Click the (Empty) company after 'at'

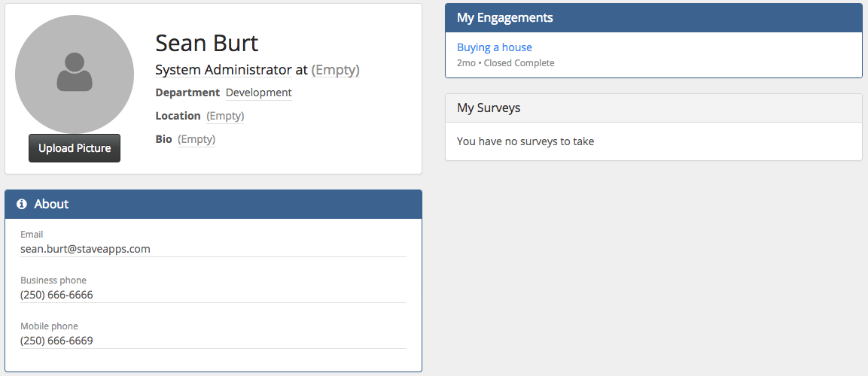click(x=335, y=70)
